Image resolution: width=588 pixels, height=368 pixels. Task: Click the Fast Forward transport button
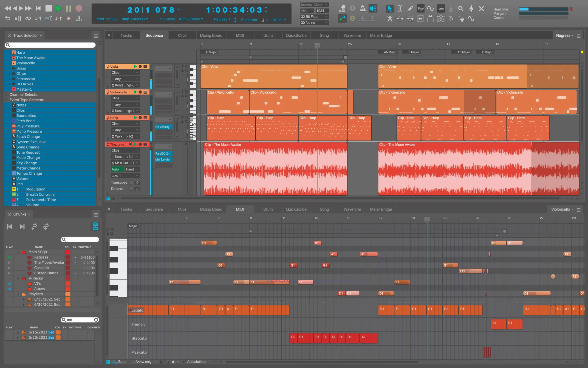pyautogui.click(x=28, y=9)
